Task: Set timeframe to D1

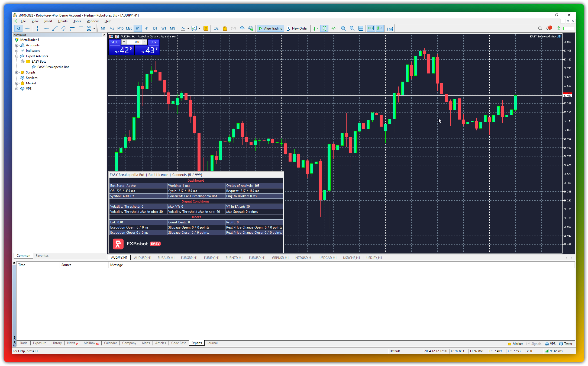Action: [155, 28]
